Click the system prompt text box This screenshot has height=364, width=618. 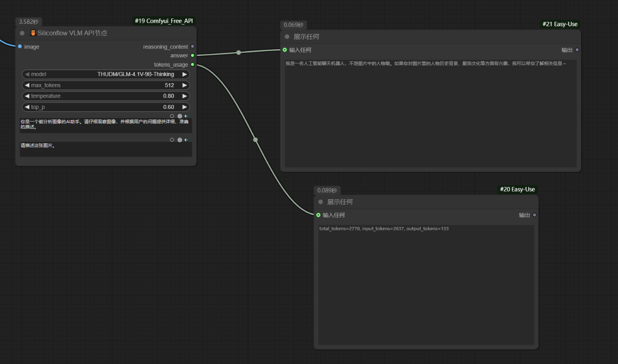click(106, 126)
